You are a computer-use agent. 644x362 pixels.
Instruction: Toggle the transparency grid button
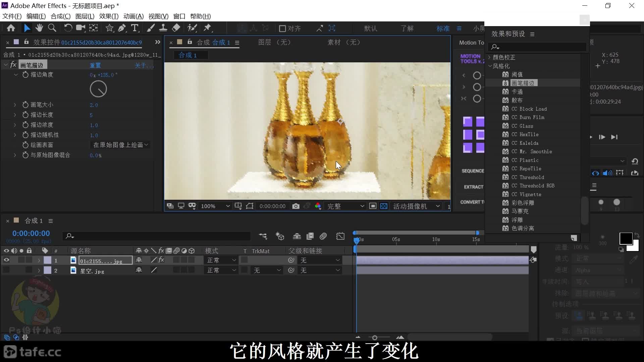[384, 206]
